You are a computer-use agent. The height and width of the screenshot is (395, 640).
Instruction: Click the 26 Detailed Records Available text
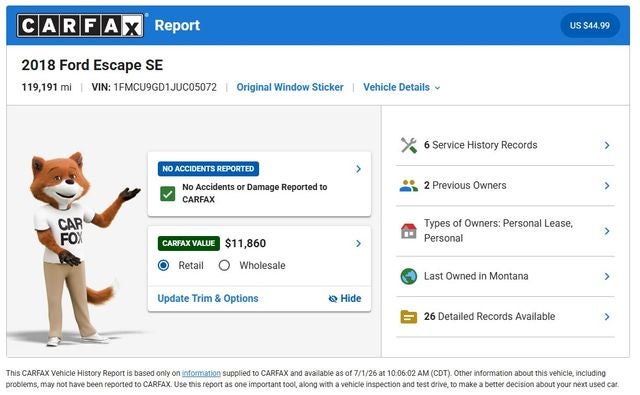click(x=489, y=317)
